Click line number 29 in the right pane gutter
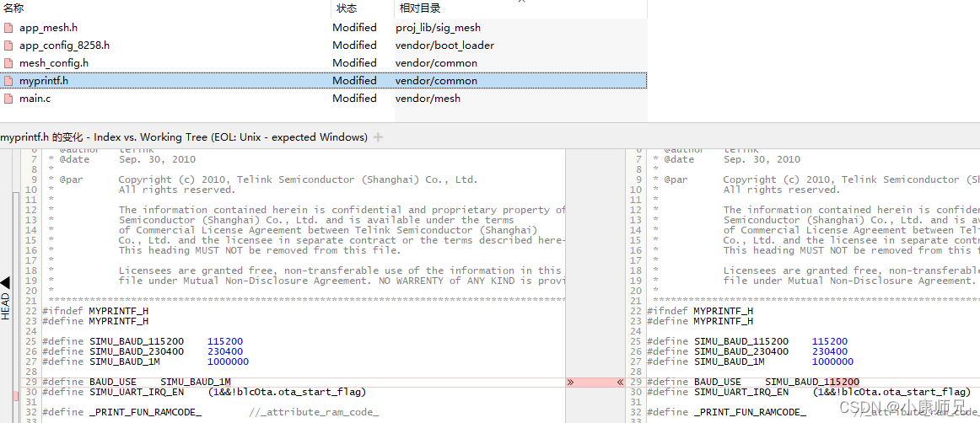 click(636, 382)
